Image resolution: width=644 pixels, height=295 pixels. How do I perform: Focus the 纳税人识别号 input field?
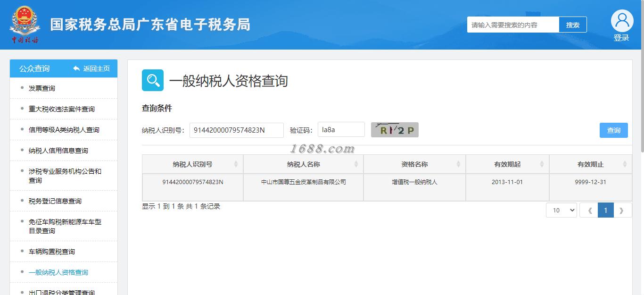click(x=237, y=130)
